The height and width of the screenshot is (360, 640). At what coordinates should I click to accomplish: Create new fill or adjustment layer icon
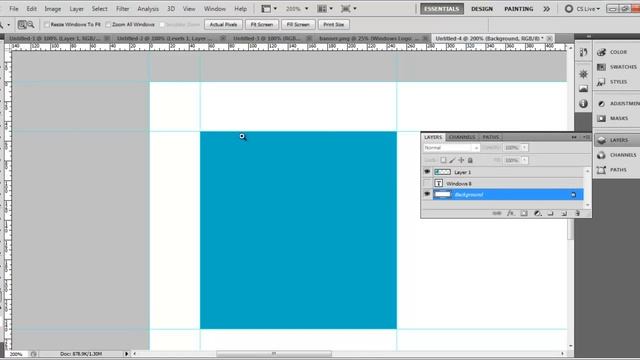[x=537, y=213]
